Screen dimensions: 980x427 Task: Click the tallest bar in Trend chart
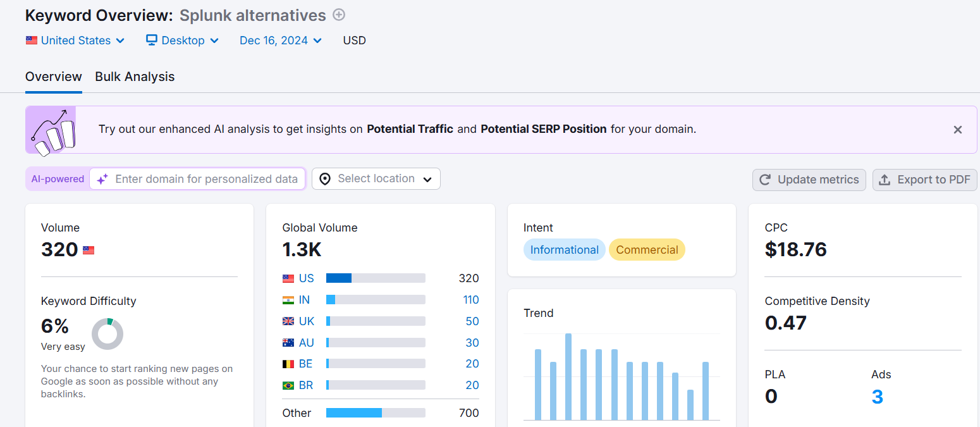point(568,376)
